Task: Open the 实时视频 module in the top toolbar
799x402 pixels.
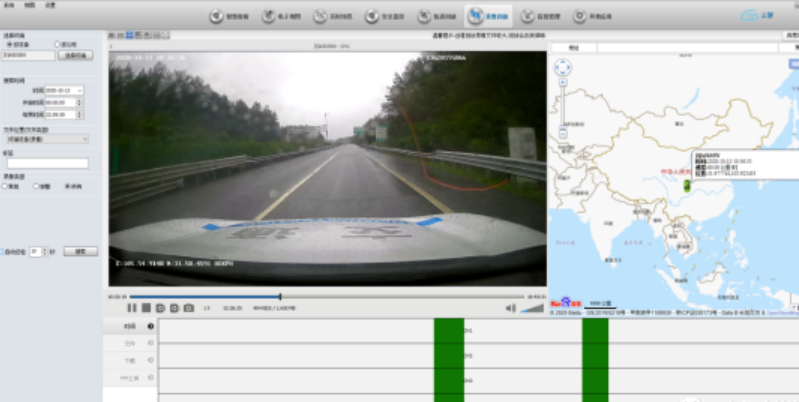Action: tap(336, 16)
